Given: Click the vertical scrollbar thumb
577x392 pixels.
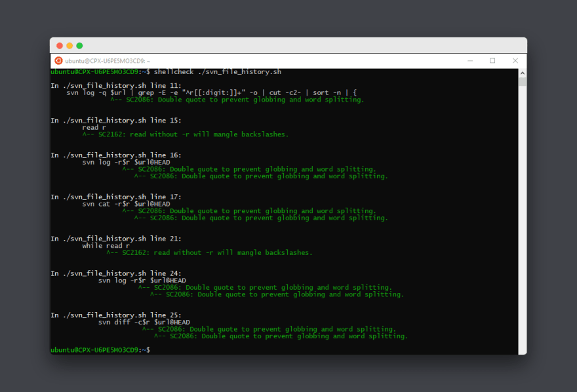Looking at the screenshot, I should click(523, 82).
